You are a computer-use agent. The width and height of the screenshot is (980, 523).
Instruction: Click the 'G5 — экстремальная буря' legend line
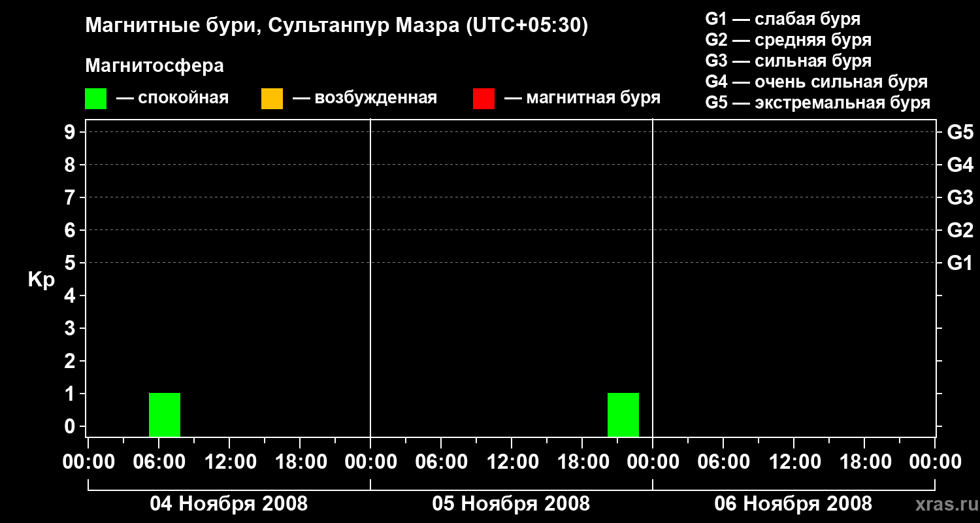click(x=818, y=103)
